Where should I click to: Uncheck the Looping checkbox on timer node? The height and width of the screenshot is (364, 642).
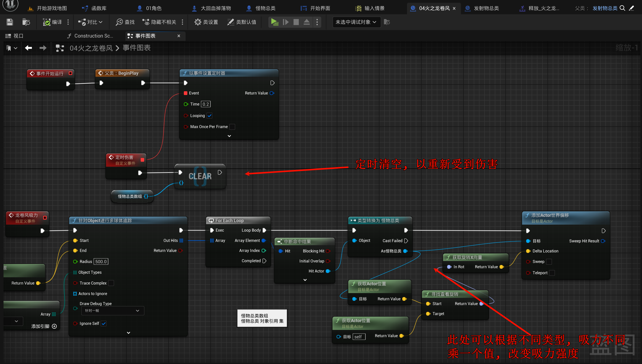[210, 116]
